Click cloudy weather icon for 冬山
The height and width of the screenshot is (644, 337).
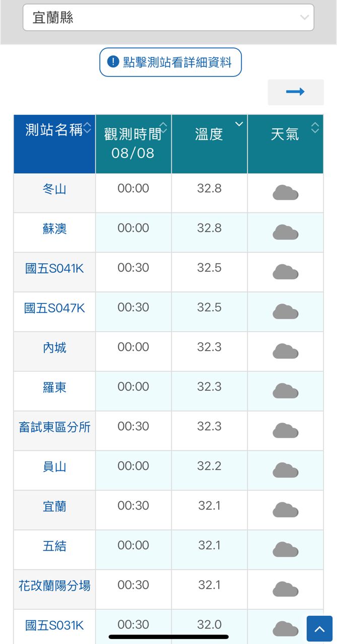[x=286, y=193]
